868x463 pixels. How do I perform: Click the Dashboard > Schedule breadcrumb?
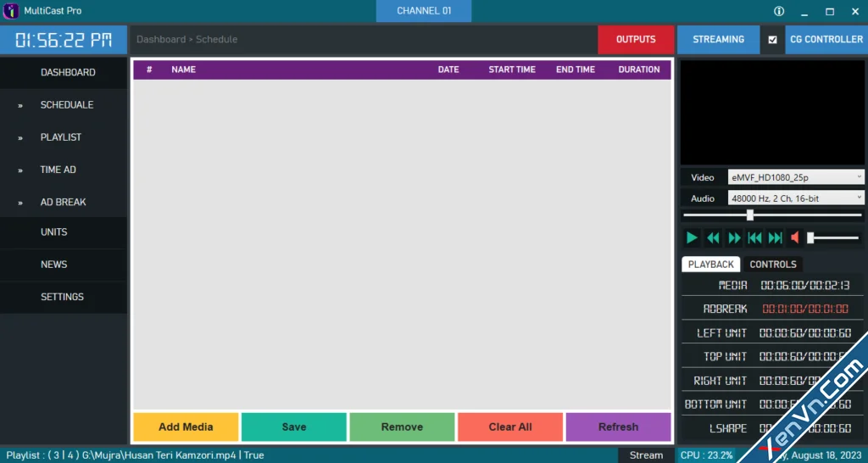187,40
